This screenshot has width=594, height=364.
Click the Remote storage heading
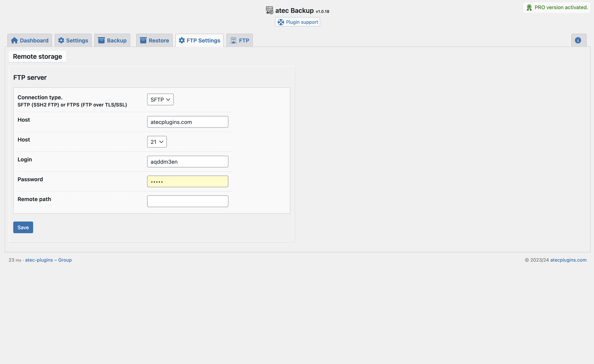point(37,57)
